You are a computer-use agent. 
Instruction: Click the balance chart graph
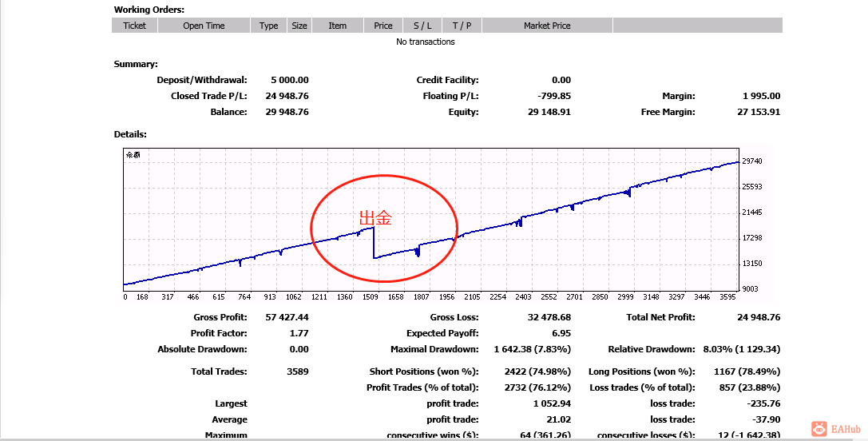point(431,220)
